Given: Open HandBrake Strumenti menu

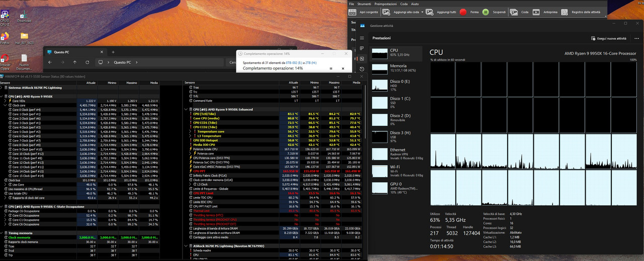Looking at the screenshot, I should coord(364,4).
